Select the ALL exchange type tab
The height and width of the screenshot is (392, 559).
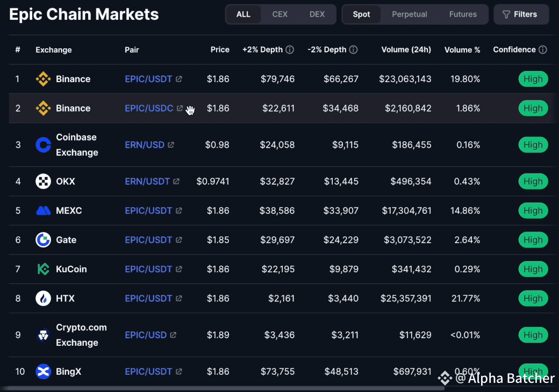click(x=243, y=14)
